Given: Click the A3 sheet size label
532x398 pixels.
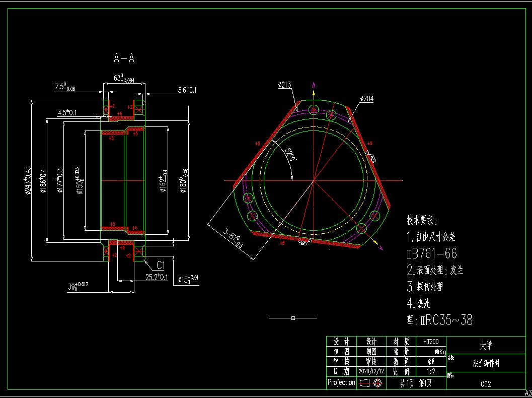Looking at the screenshot, I should 528,393.
